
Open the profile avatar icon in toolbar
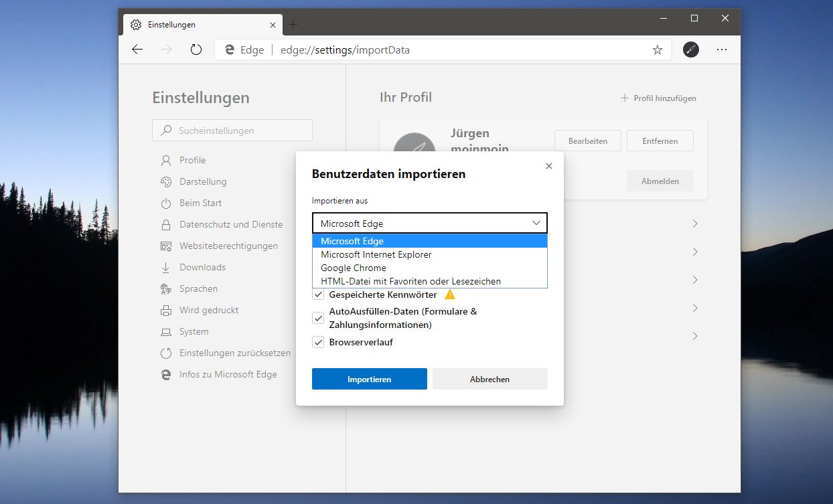690,50
